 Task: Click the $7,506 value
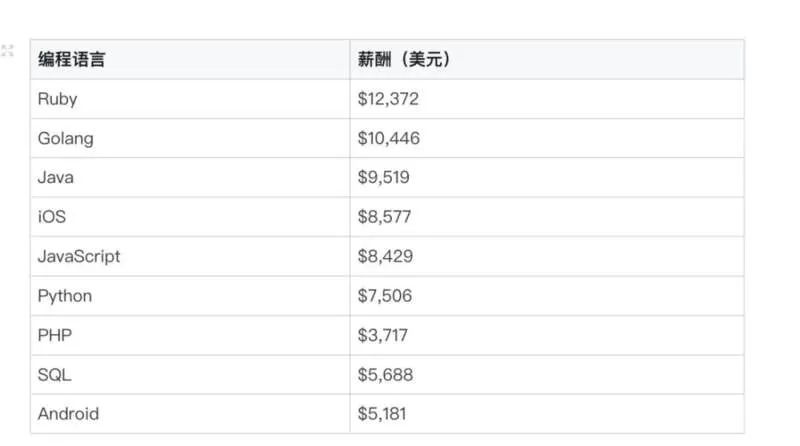pyautogui.click(x=385, y=296)
